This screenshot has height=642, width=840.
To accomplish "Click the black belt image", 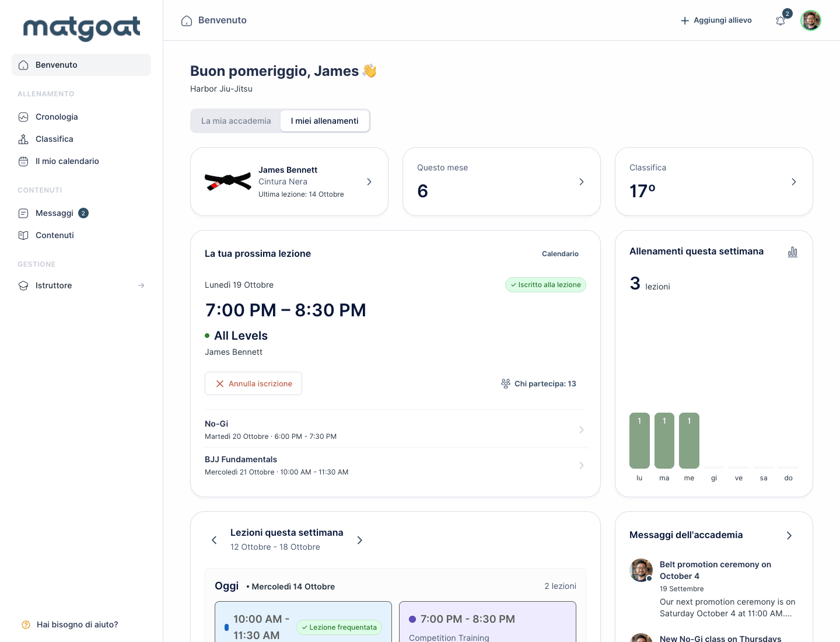I will tap(228, 182).
